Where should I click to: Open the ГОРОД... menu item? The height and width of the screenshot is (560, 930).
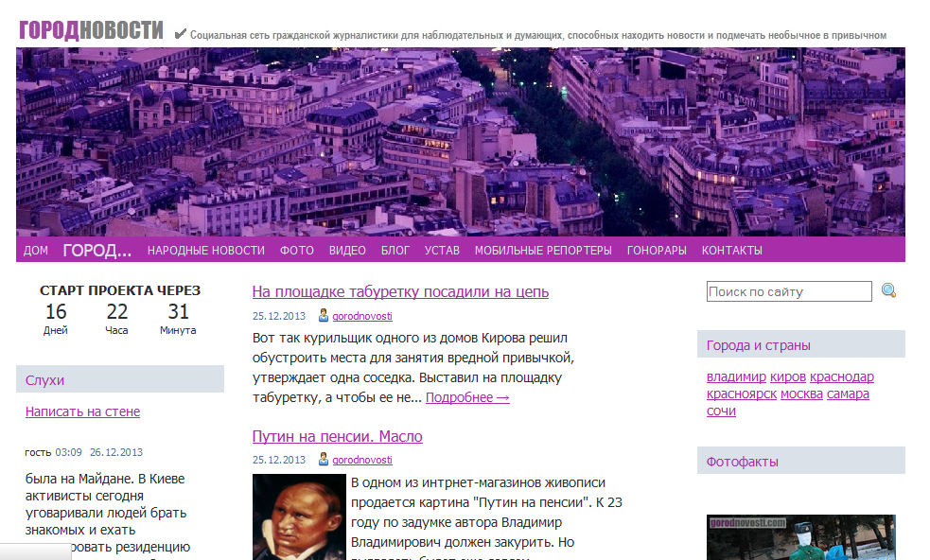(x=97, y=251)
